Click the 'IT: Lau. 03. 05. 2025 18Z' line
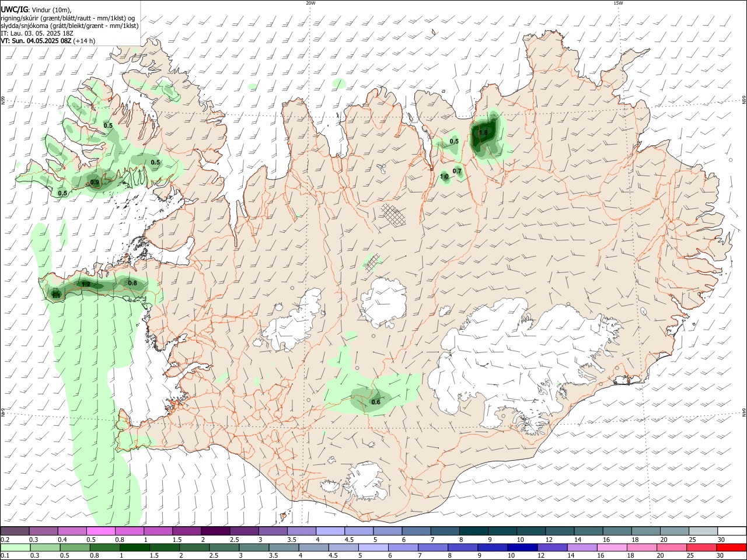 coord(37,33)
